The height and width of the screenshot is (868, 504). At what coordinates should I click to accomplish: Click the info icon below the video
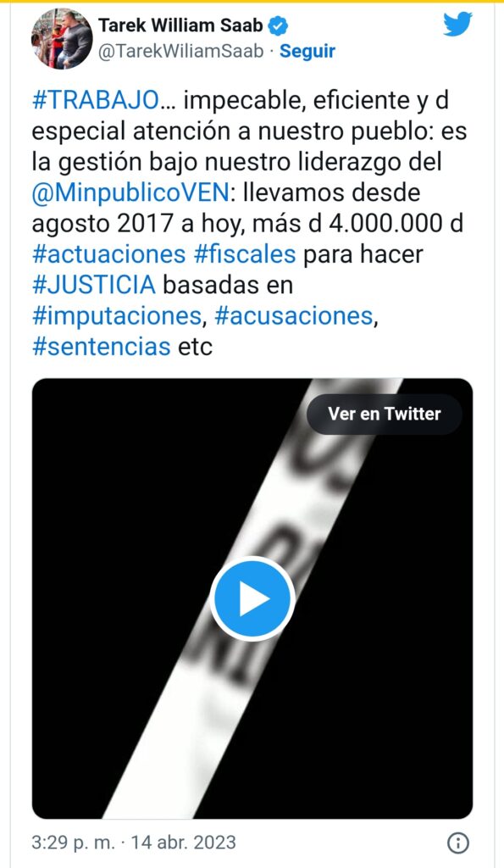[457, 843]
